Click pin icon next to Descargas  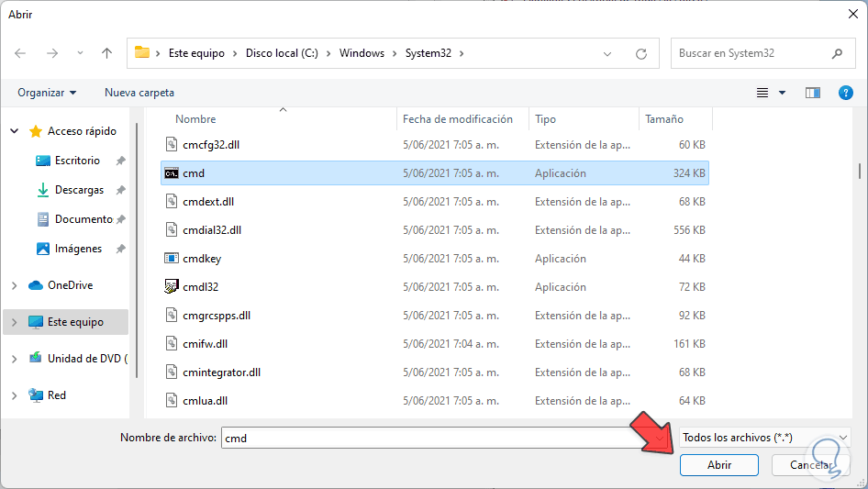click(x=120, y=190)
